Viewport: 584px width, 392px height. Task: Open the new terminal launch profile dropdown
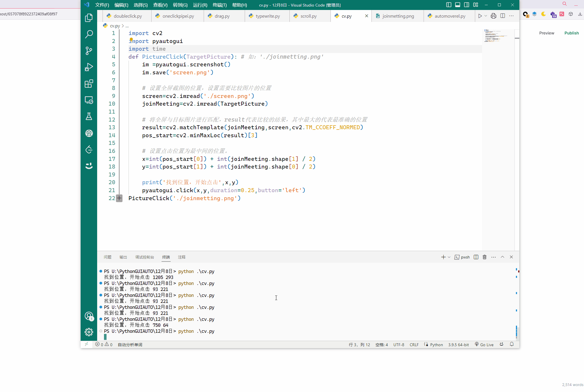[x=449, y=257]
